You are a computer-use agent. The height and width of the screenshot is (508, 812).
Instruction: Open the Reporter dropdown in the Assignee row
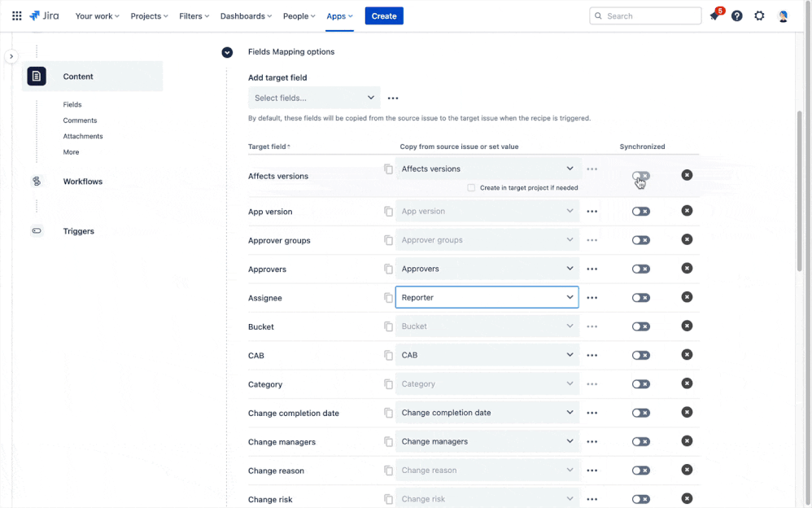(x=487, y=297)
